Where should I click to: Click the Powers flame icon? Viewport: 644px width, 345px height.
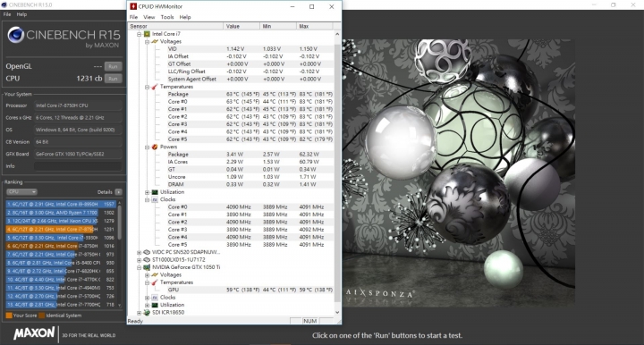pyautogui.click(x=155, y=147)
